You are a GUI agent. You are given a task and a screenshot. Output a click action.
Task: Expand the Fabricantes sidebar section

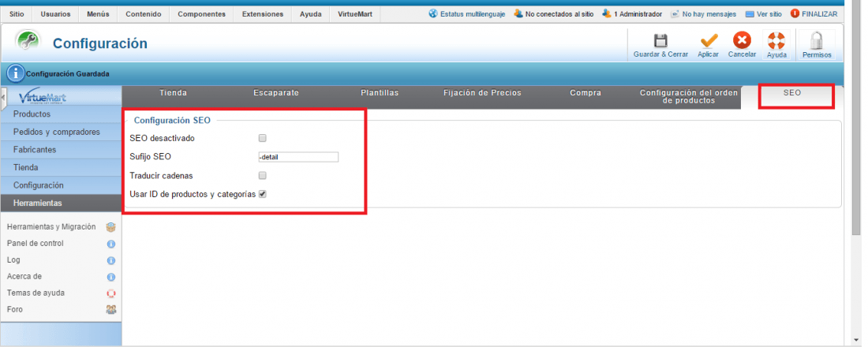click(x=61, y=149)
